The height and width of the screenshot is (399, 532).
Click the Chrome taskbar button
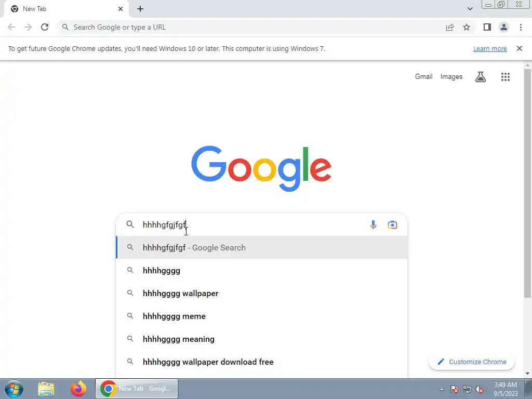(x=137, y=389)
